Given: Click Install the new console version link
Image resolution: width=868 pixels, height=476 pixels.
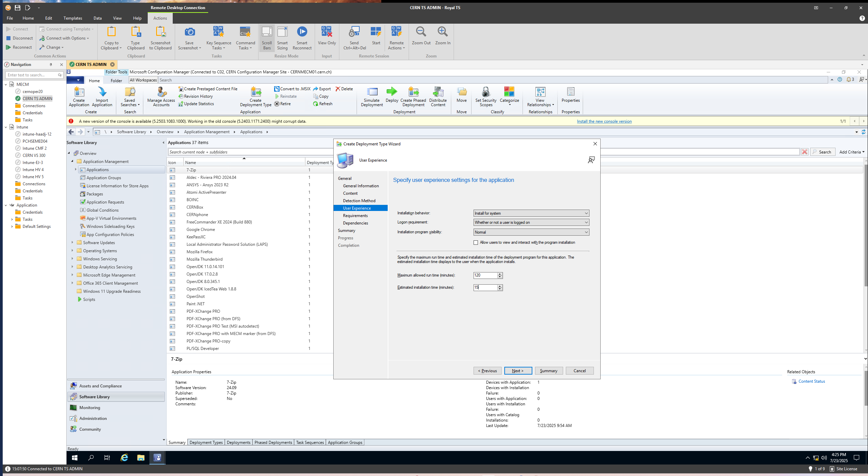Looking at the screenshot, I should point(604,121).
